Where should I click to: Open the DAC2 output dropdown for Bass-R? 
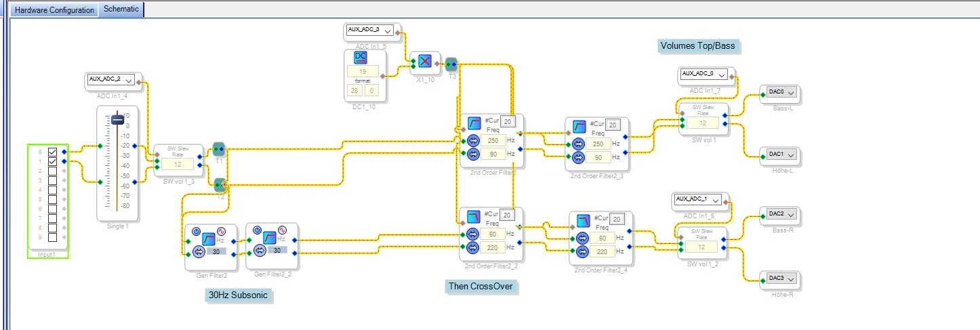[x=780, y=215]
